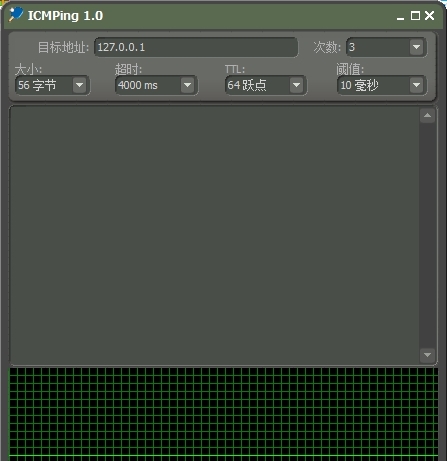This screenshot has height=461, width=447.
Task: Click the 目标地址 input field with 127.0.0.1
Action: [x=196, y=47]
